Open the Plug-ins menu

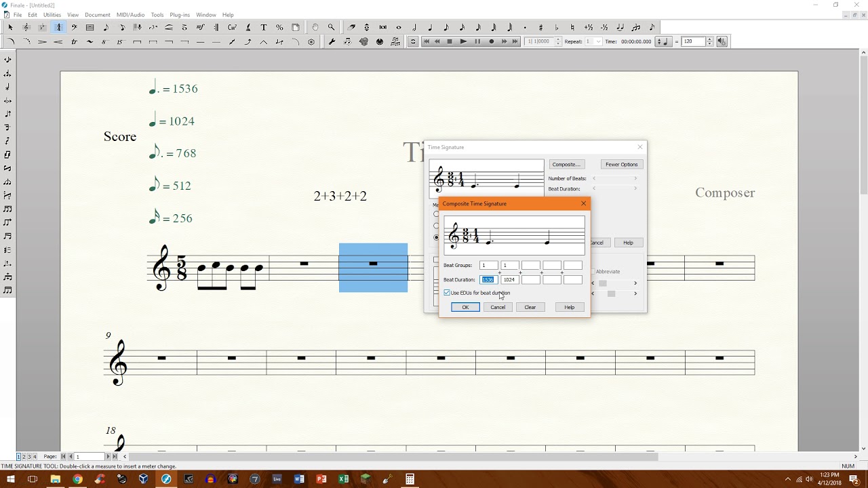coord(180,14)
